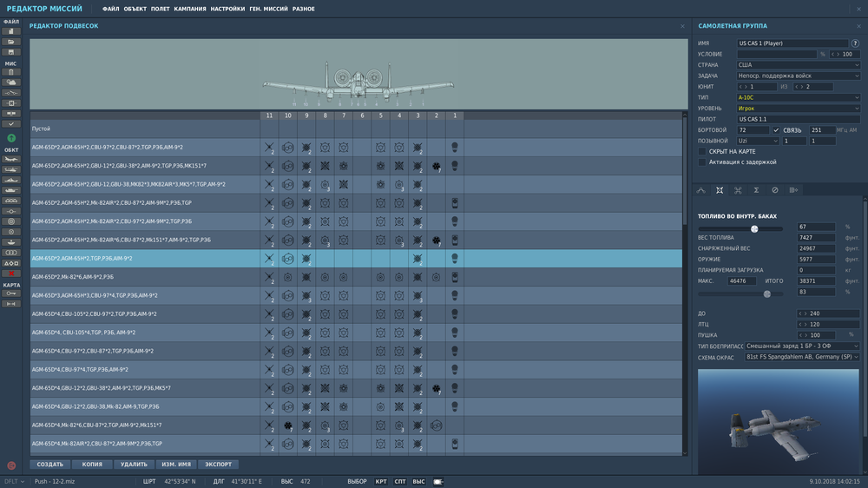Enable Активация с задержкой checkbox

point(702,162)
